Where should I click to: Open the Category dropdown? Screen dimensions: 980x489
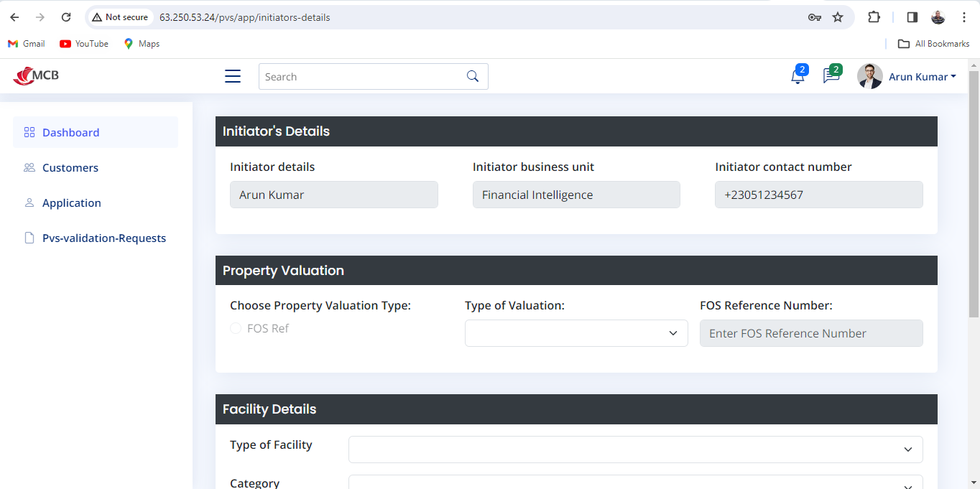tap(636, 482)
